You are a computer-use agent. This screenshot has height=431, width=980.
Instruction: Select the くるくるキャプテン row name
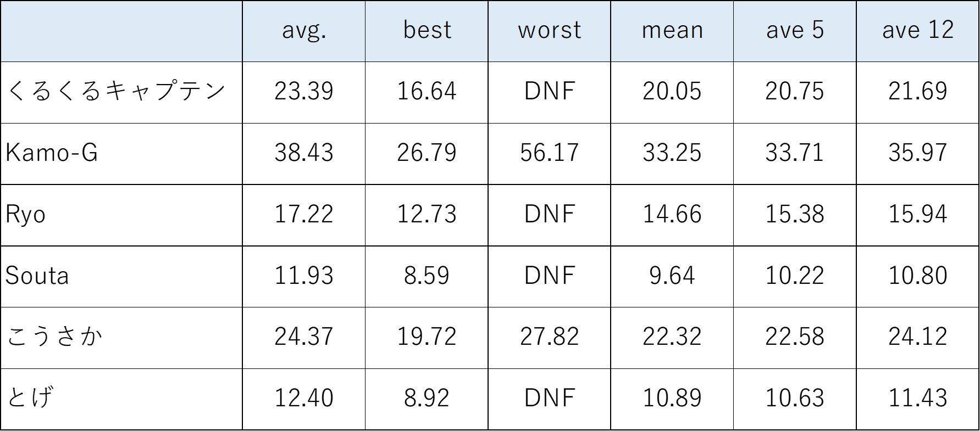pos(116,91)
